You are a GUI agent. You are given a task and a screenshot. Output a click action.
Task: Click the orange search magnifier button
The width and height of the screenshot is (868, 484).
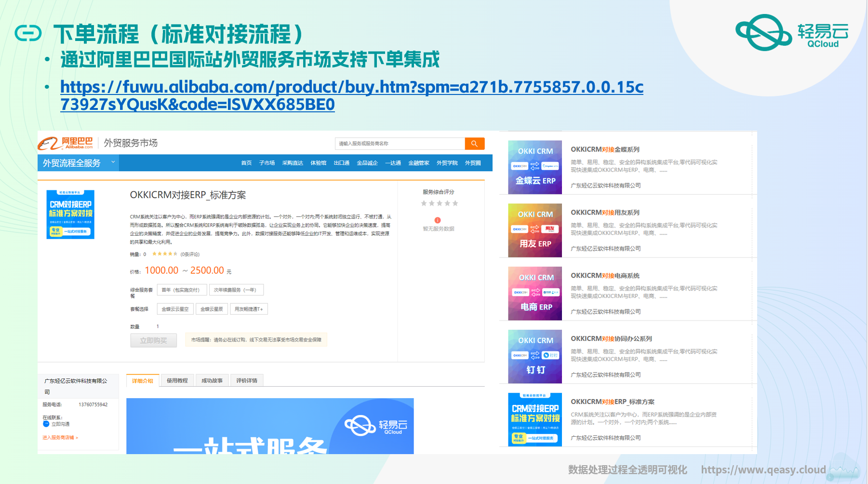(474, 144)
